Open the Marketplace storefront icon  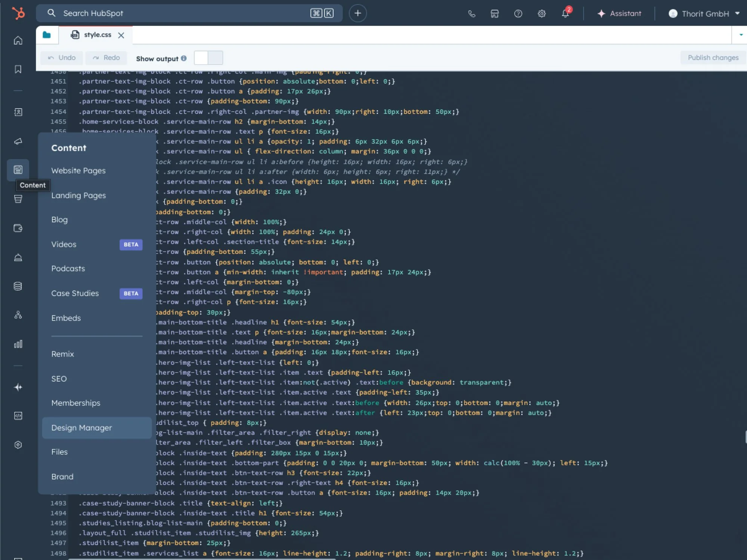(x=495, y=14)
